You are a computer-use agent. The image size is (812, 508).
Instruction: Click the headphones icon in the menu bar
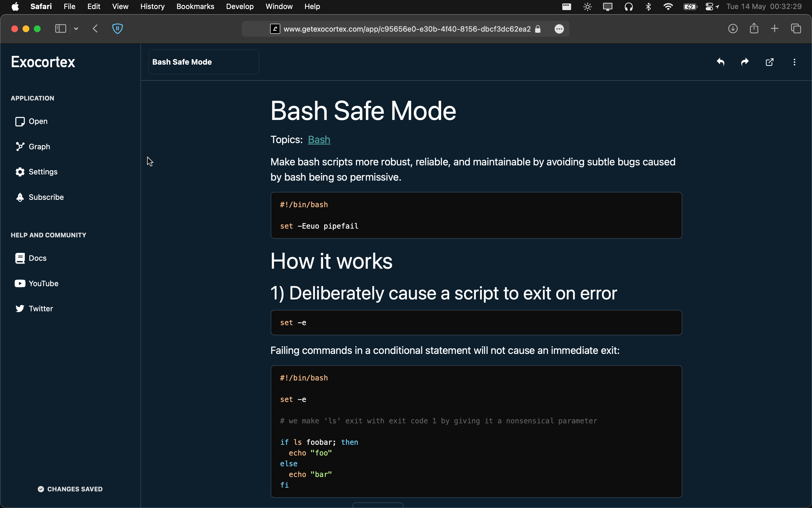[628, 6]
